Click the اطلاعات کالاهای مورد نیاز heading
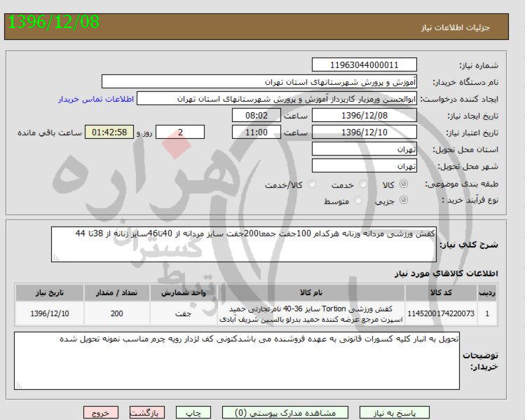525x420 pixels. [x=446, y=273]
